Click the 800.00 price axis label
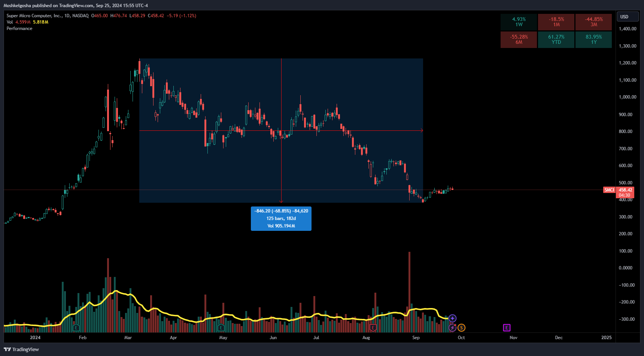The height and width of the screenshot is (356, 644). [x=626, y=132]
